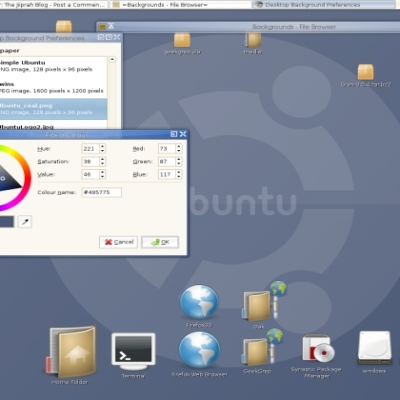Open the media folder icon

tap(253, 40)
